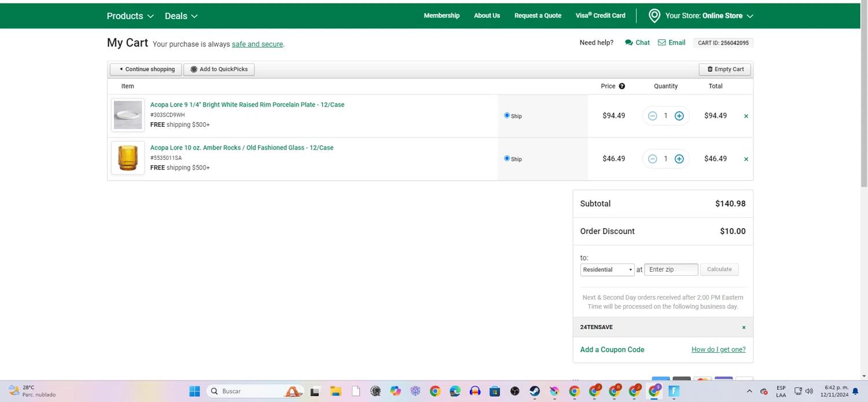Click the Subtotal amount $140.98
This screenshot has height=402, width=868.
point(730,204)
